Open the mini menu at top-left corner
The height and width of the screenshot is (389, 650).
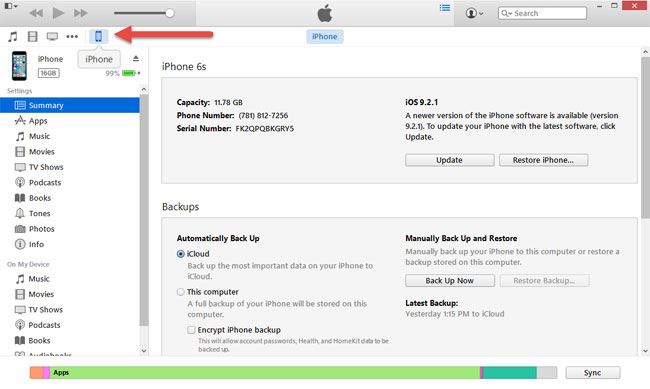(x=11, y=6)
